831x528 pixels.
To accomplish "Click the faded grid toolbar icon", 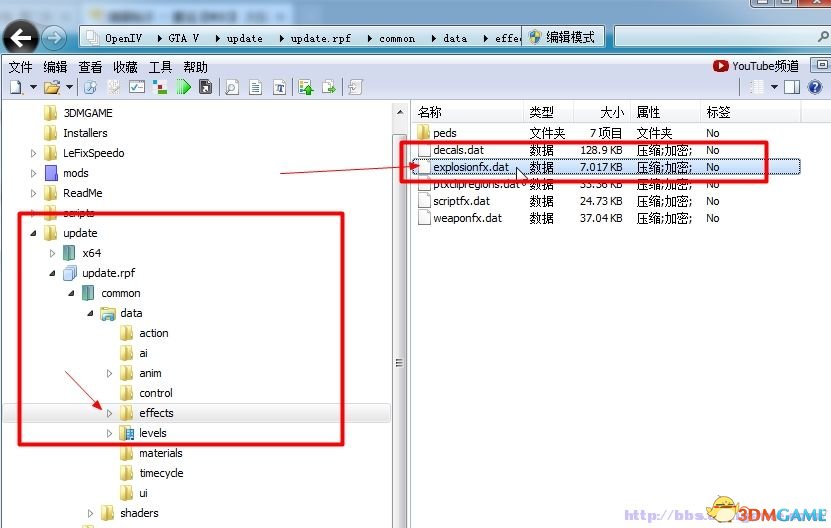I will coord(113,87).
